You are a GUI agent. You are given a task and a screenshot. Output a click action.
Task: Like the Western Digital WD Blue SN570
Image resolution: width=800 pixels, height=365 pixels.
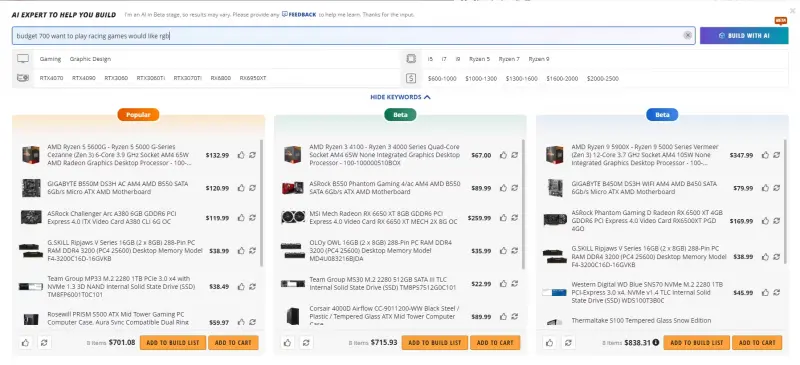click(x=765, y=293)
